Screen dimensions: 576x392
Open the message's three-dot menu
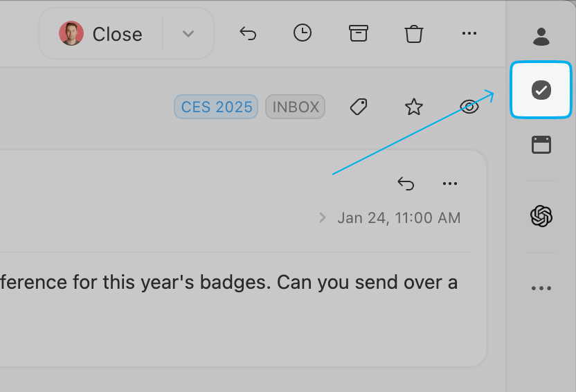pos(450,184)
